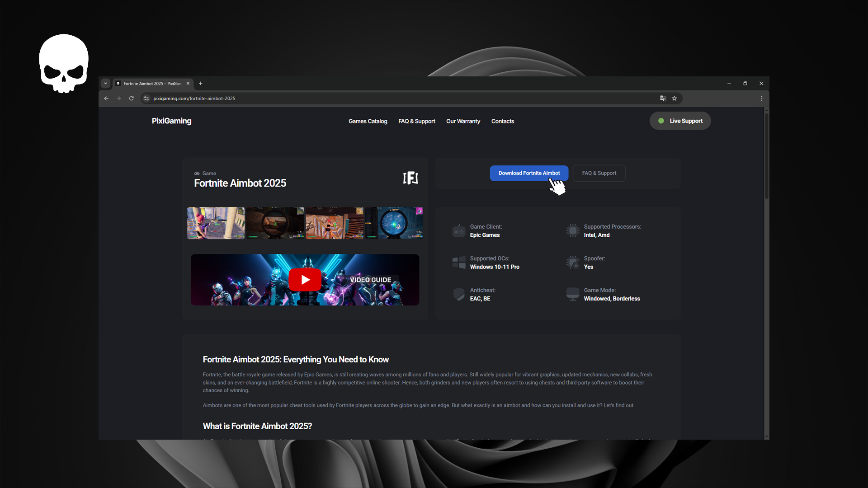The image size is (868, 488).
Task: Play the video guide with the YouTube play button
Action: (x=305, y=280)
